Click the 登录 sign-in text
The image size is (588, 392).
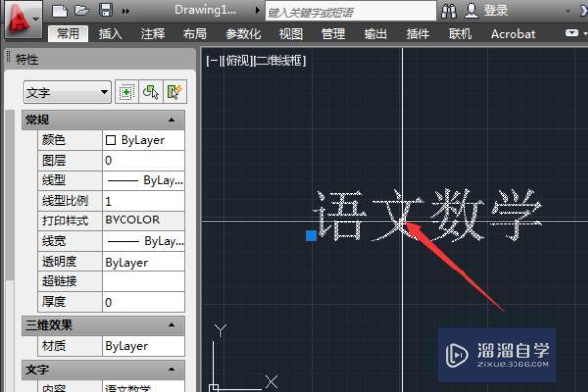coord(496,11)
